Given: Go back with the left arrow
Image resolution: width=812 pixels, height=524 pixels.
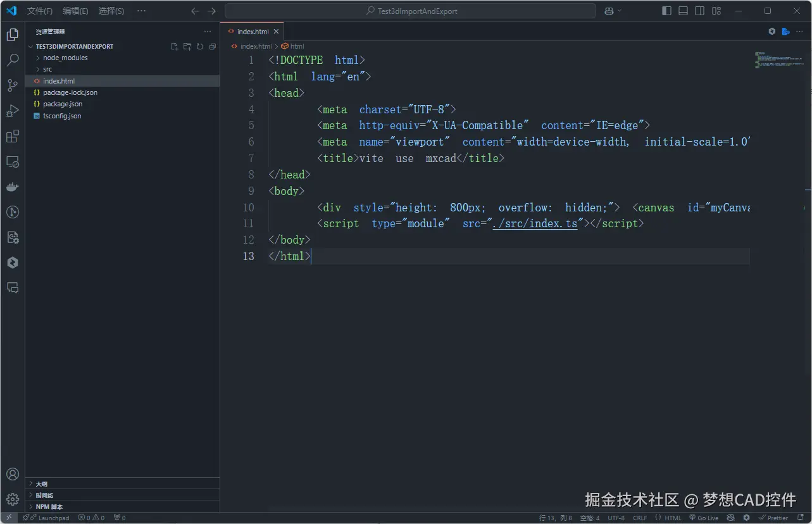Looking at the screenshot, I should pos(195,11).
